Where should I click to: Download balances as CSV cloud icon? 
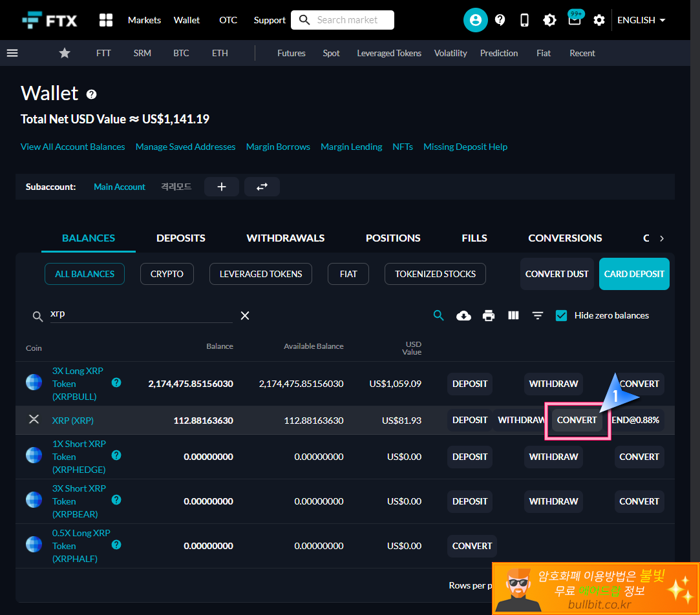click(x=464, y=315)
